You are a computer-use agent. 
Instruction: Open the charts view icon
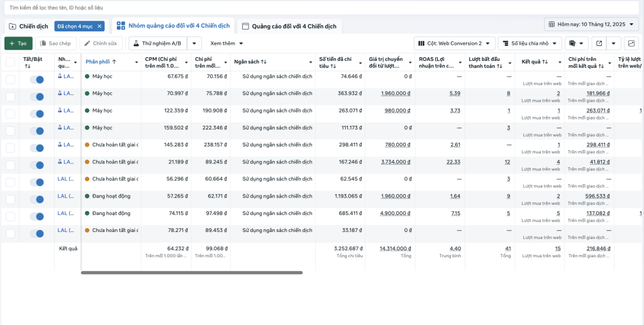pos(631,43)
